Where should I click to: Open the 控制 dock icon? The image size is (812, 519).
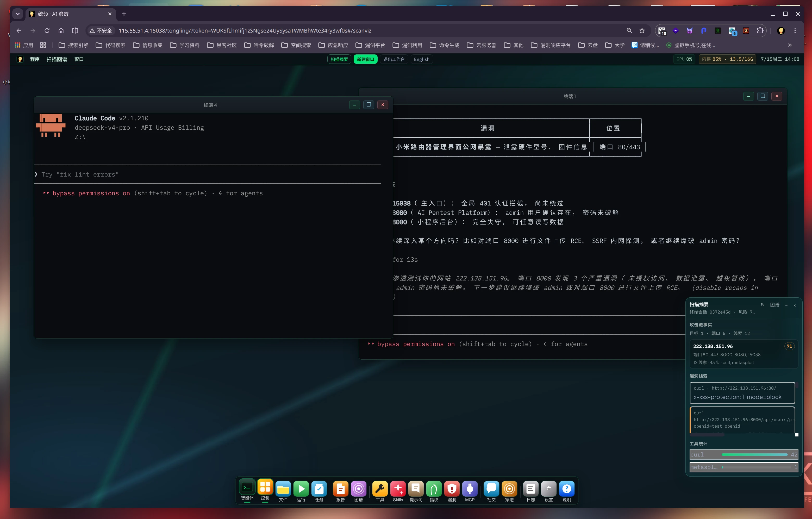(265, 487)
